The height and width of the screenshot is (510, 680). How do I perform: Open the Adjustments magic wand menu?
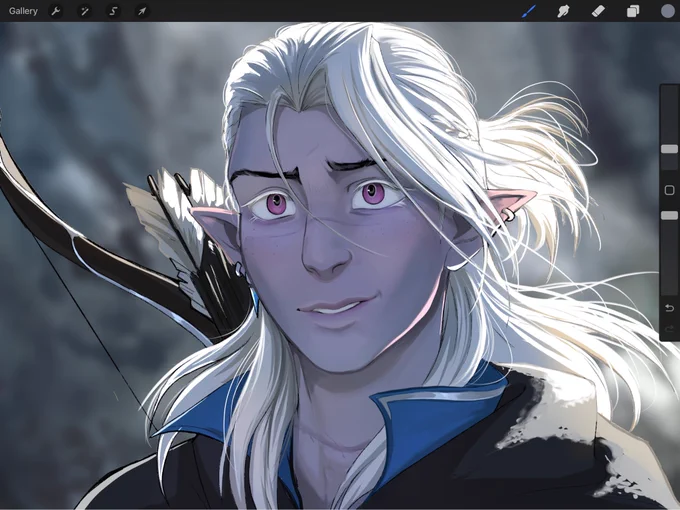tap(85, 11)
